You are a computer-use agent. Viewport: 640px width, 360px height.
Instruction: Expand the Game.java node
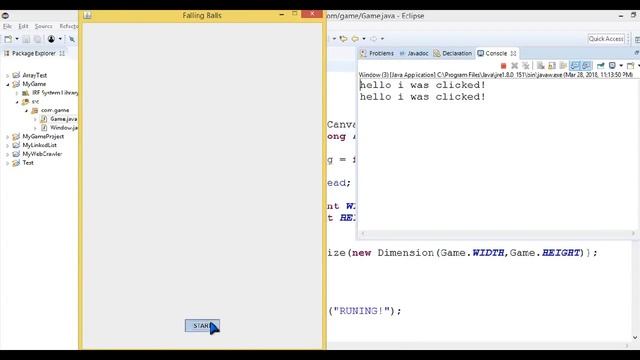35,119
